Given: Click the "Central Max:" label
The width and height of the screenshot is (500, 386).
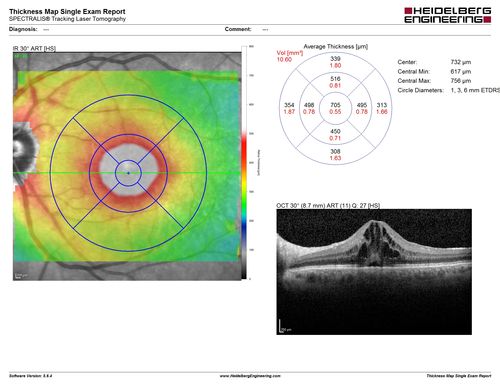Looking at the screenshot, I should [414, 81].
